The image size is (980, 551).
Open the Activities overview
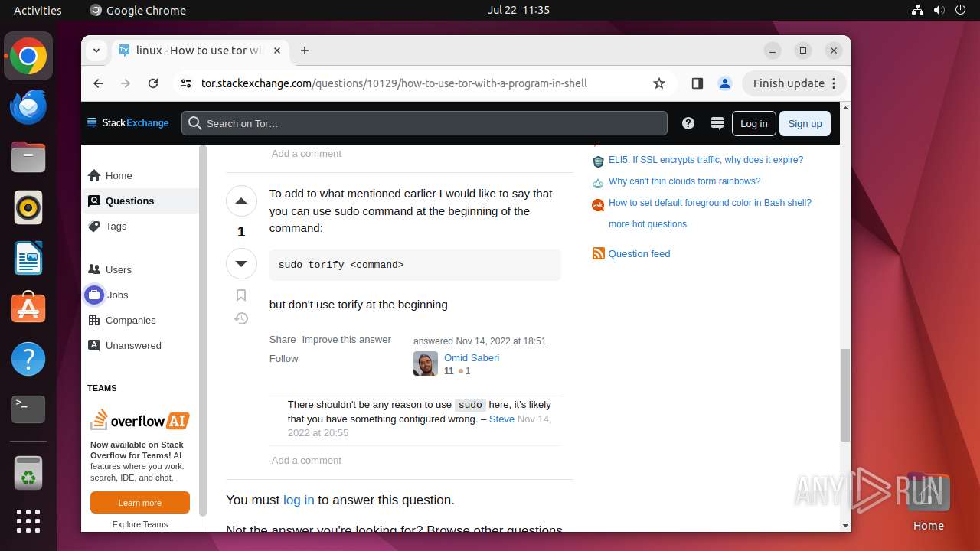pos(38,10)
